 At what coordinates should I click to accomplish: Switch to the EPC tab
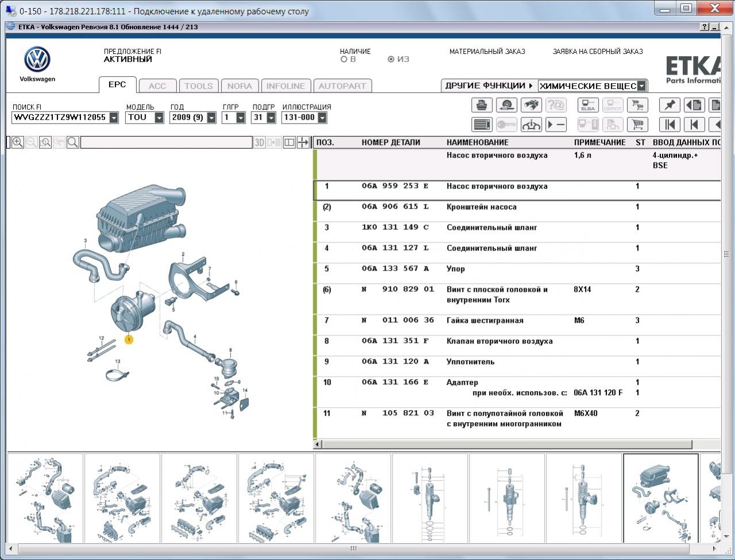coord(117,84)
